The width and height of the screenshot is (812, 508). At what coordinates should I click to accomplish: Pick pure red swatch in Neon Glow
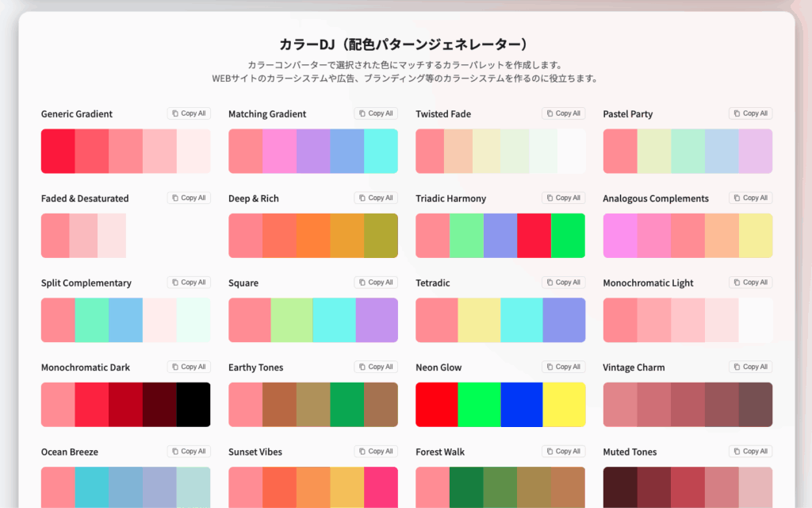click(x=437, y=404)
